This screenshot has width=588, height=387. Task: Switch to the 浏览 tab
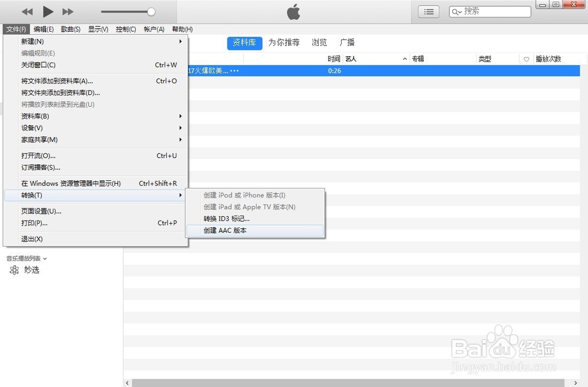pos(319,42)
